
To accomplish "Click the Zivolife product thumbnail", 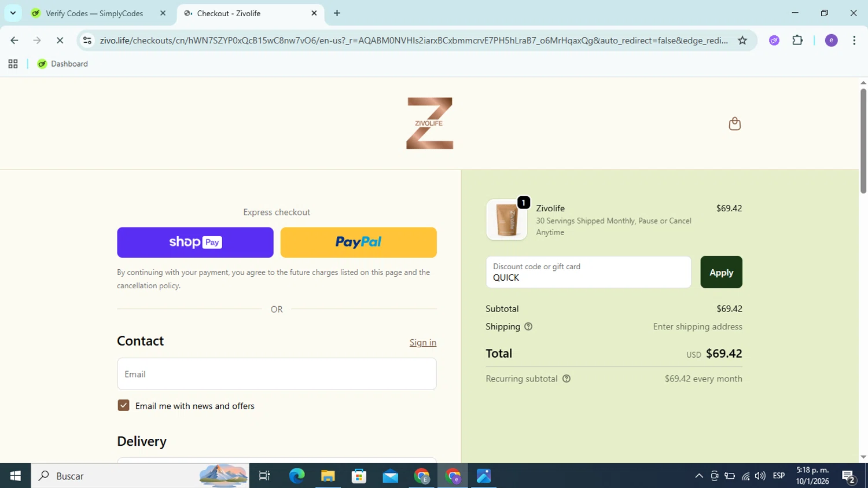I will tap(506, 219).
